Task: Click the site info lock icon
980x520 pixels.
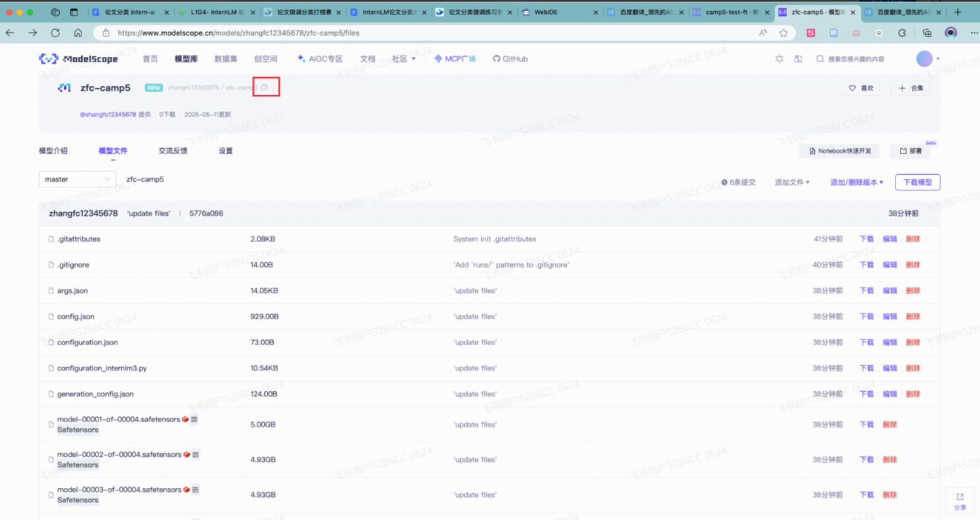Action: pos(106,33)
